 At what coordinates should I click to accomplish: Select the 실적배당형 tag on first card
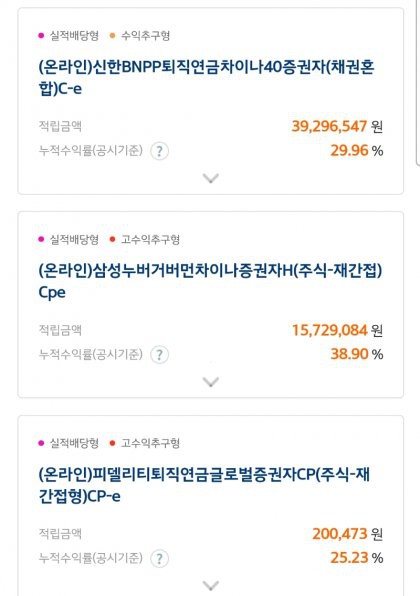pos(69,36)
